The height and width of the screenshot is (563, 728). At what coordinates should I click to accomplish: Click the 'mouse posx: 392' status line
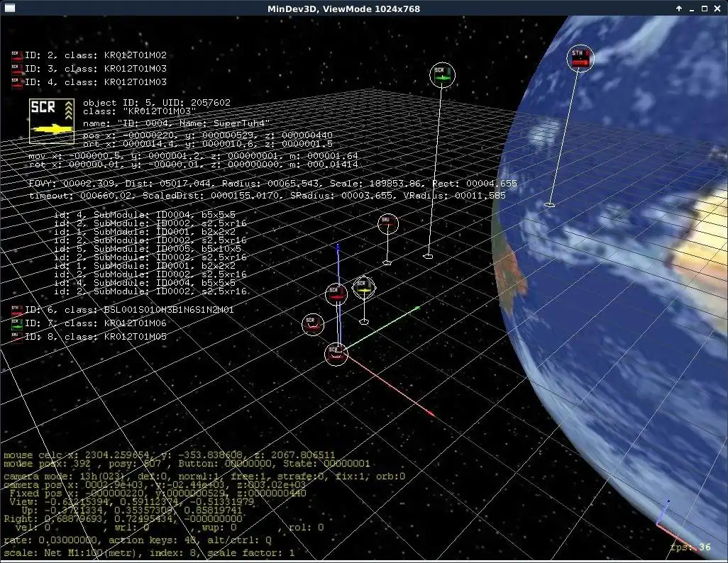(x=187, y=464)
